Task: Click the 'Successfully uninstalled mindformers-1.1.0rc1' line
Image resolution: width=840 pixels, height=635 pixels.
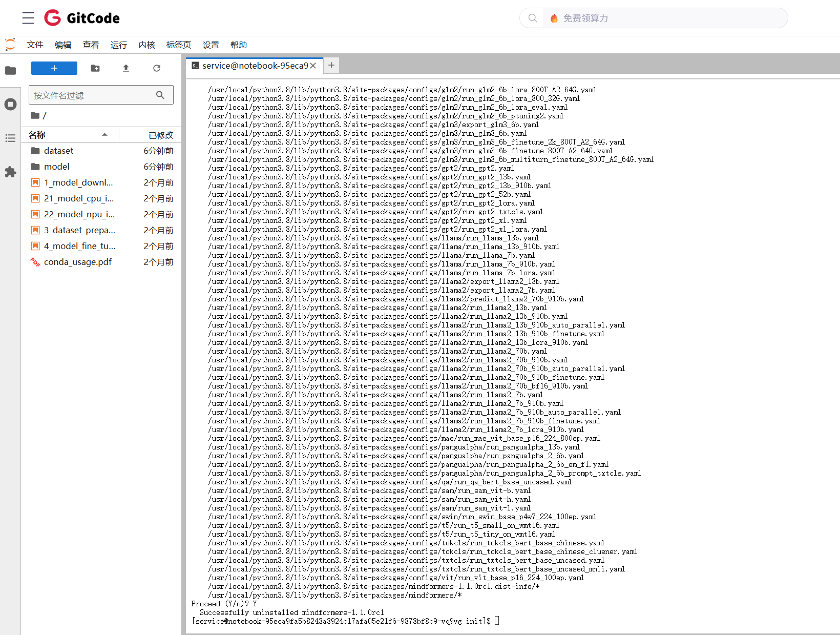Action: [x=292, y=612]
